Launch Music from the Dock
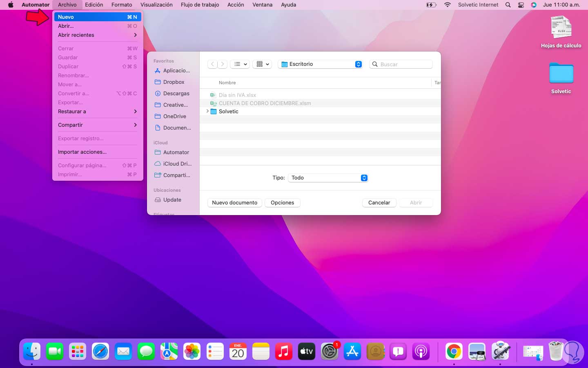Screen dimensions: 588x368 (x=284, y=351)
